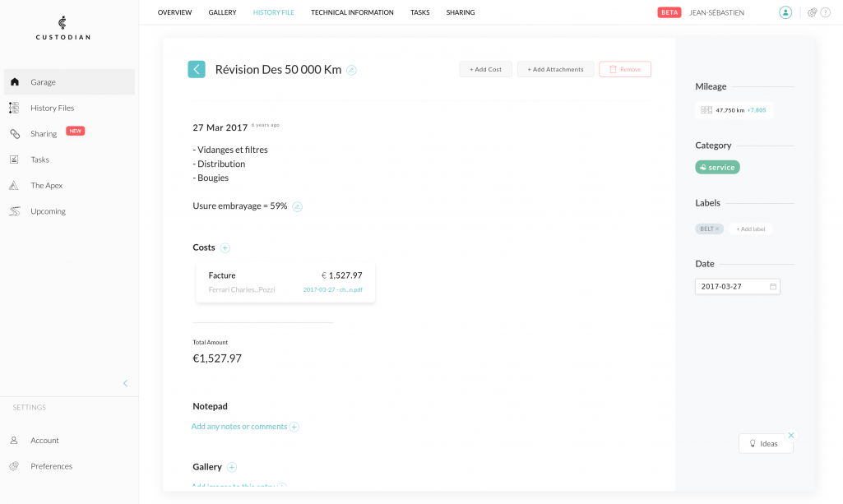Click the +7,805 mileage difference
The height and width of the screenshot is (504, 843).
click(x=757, y=110)
